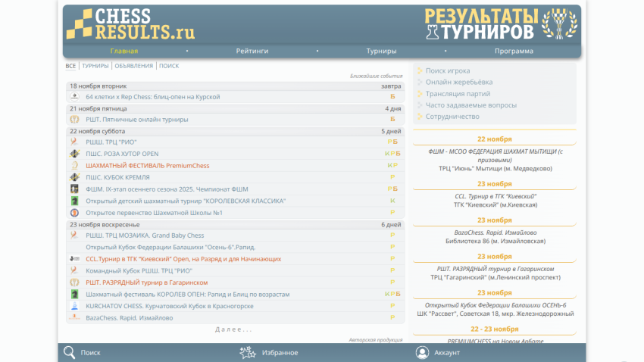Open the Избранное stars icon
The image size is (644, 362).
tap(248, 353)
